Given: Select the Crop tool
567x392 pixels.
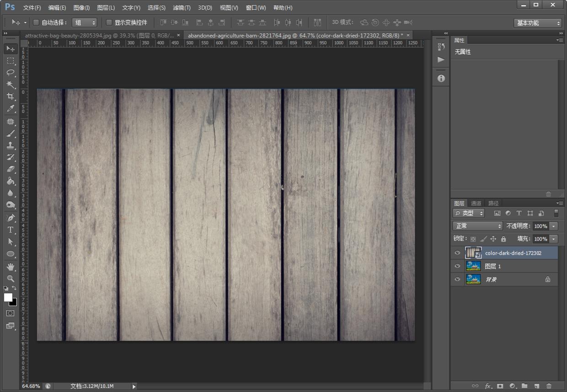Looking at the screenshot, I should coord(11,97).
